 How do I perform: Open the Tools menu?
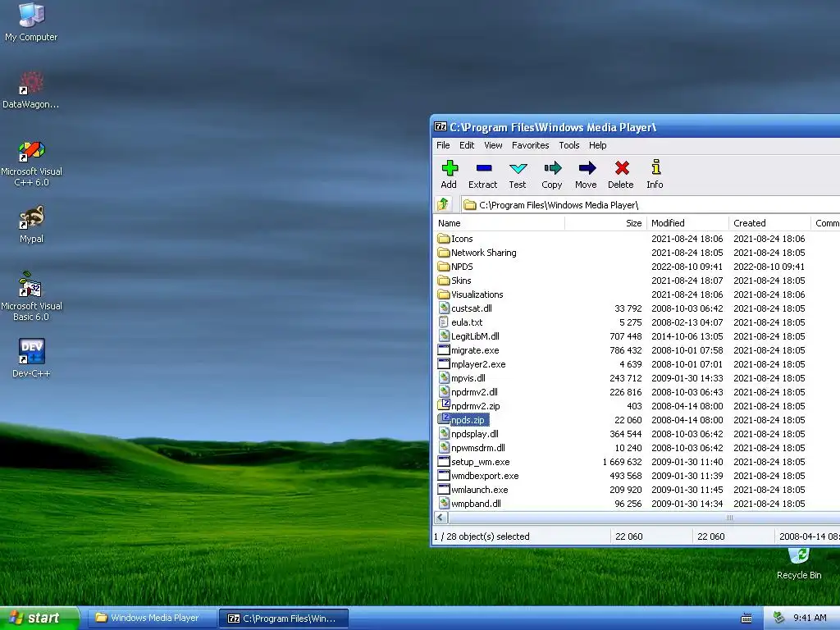pos(569,145)
